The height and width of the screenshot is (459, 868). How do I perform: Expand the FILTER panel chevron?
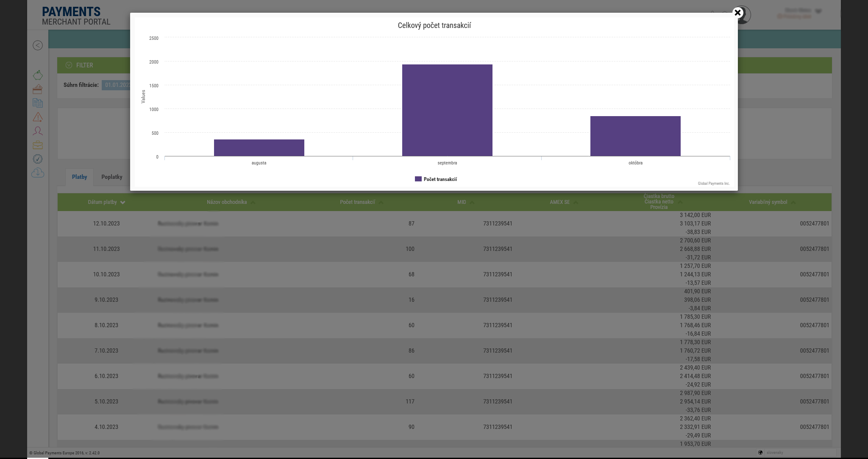click(69, 65)
